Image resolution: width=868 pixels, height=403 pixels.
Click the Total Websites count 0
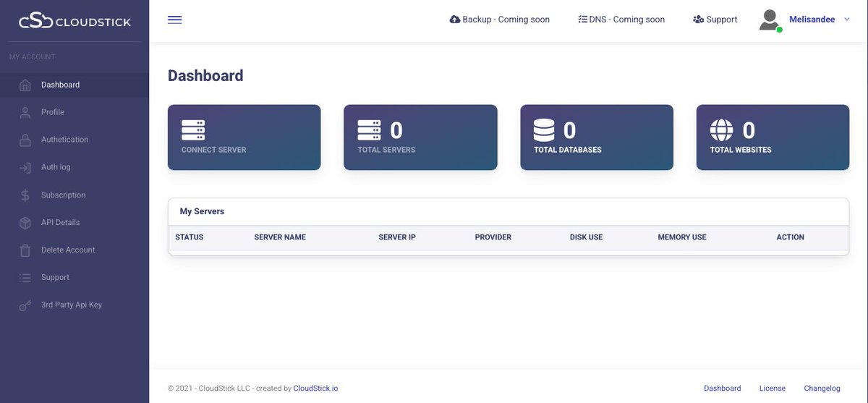click(x=749, y=130)
